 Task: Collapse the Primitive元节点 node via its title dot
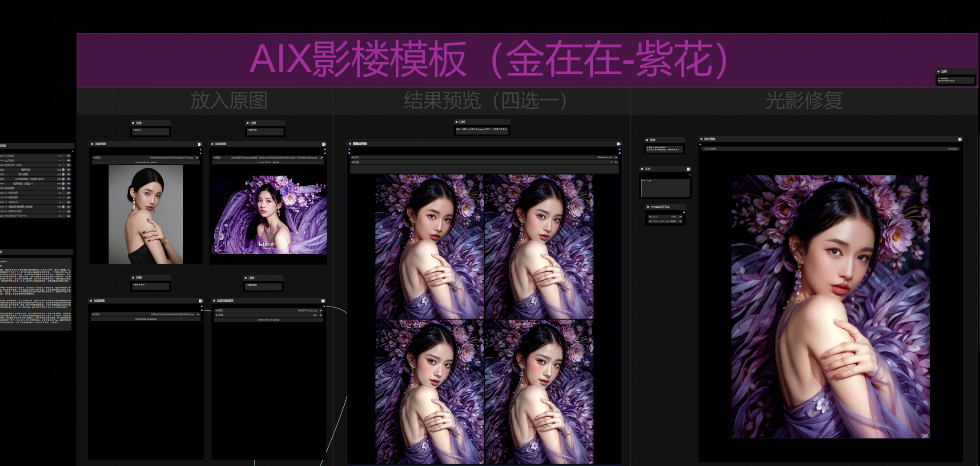[x=648, y=207]
